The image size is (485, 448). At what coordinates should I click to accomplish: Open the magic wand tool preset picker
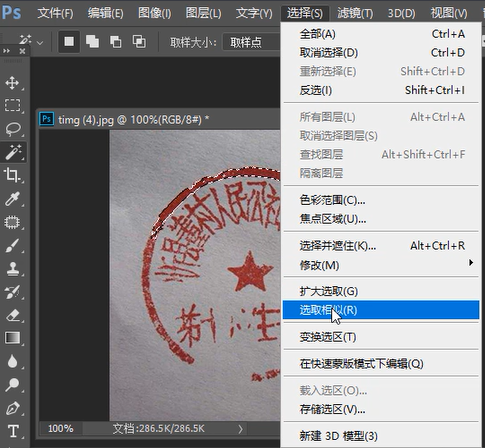[31, 41]
